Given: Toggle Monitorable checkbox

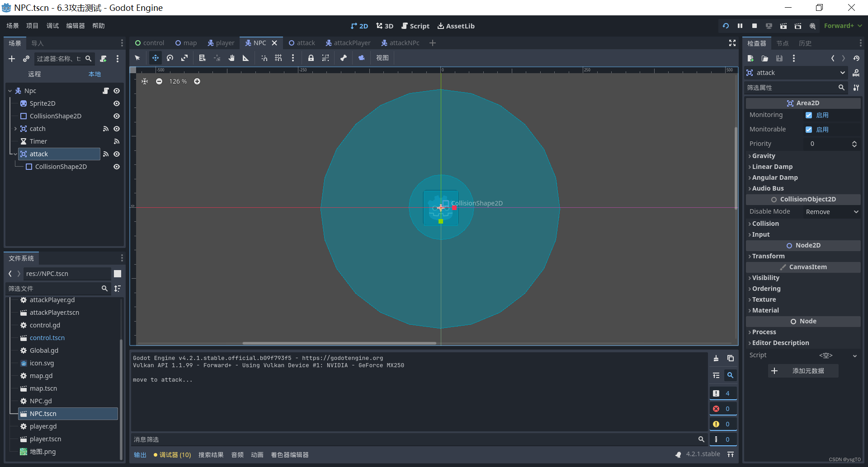Looking at the screenshot, I should click(809, 130).
